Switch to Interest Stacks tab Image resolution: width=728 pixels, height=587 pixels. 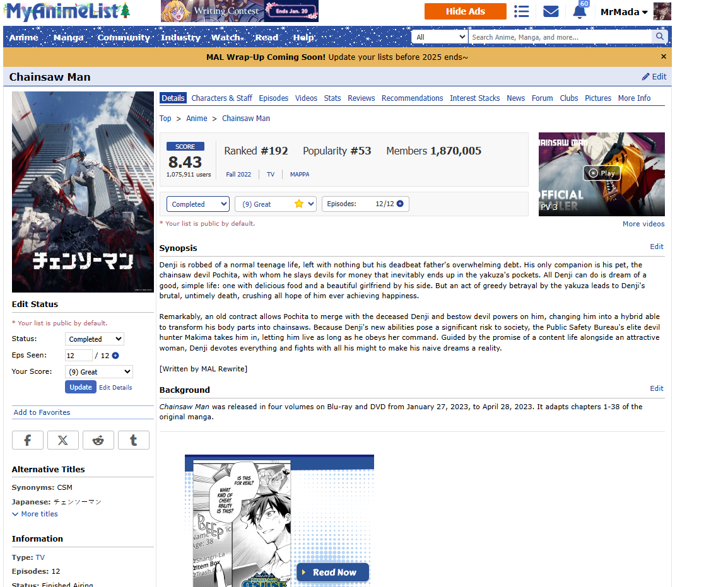pos(474,98)
